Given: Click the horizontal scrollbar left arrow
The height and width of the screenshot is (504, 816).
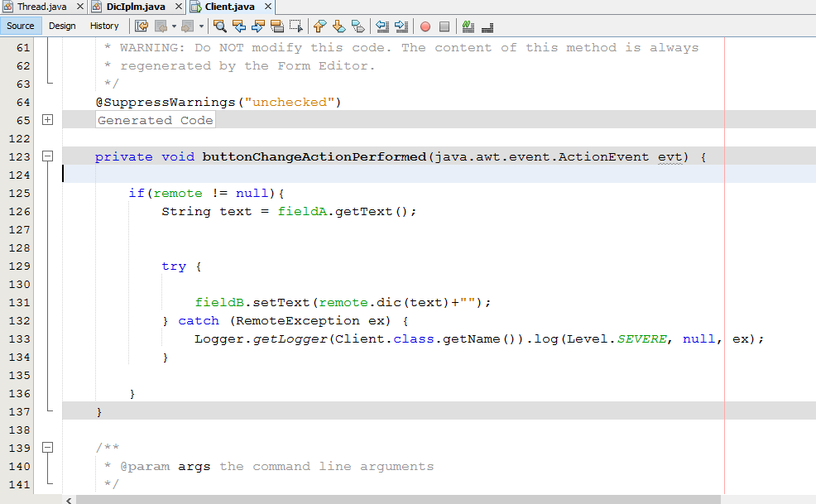Looking at the screenshot, I should [68, 499].
